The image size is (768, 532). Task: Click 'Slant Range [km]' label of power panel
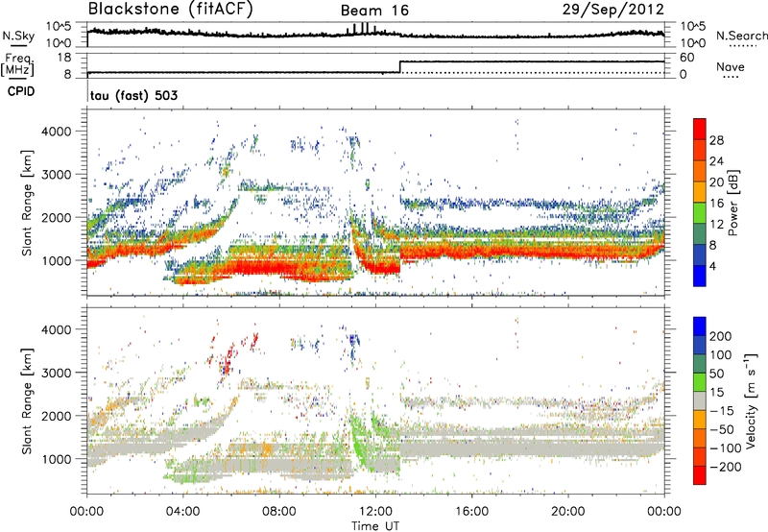pos(27,203)
